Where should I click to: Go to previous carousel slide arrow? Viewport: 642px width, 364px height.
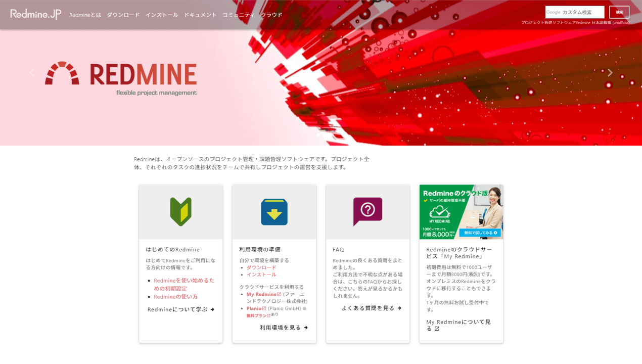pos(32,73)
